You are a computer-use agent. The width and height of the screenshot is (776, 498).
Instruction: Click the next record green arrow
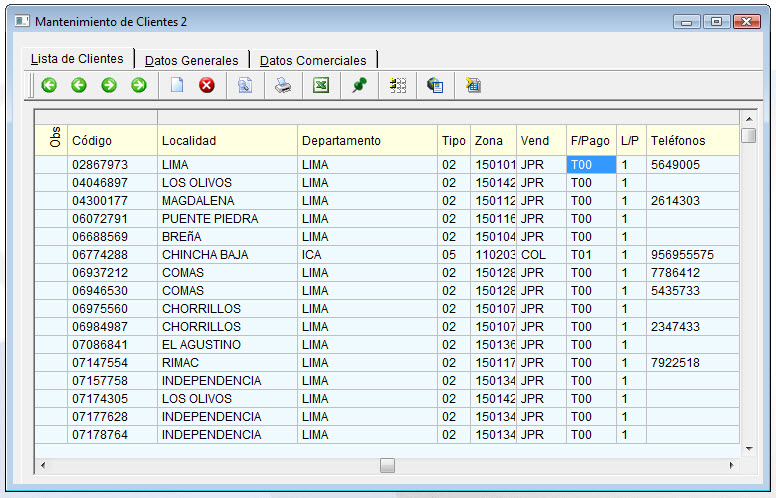coord(109,86)
